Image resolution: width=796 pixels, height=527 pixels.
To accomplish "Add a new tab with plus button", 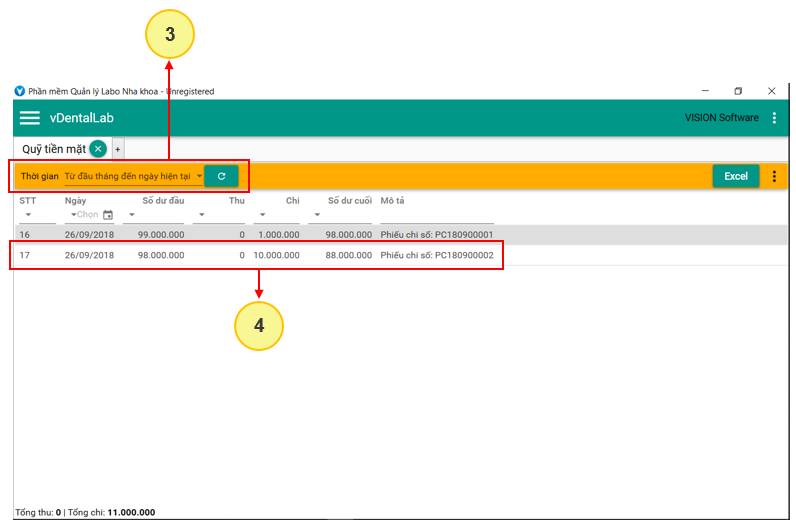I will [117, 149].
